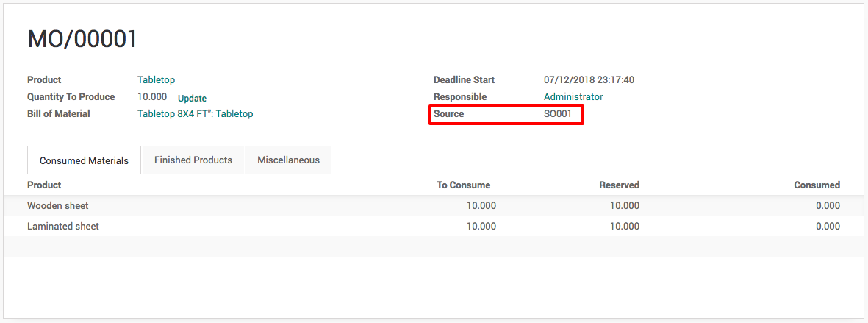Click Wooden sheet's Consumed quantity 0.000
Screen dimensions: 868x323
click(828, 205)
